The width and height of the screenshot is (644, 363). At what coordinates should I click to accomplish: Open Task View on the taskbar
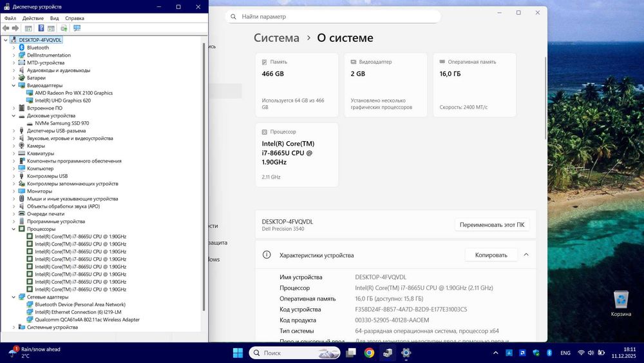coord(351,353)
